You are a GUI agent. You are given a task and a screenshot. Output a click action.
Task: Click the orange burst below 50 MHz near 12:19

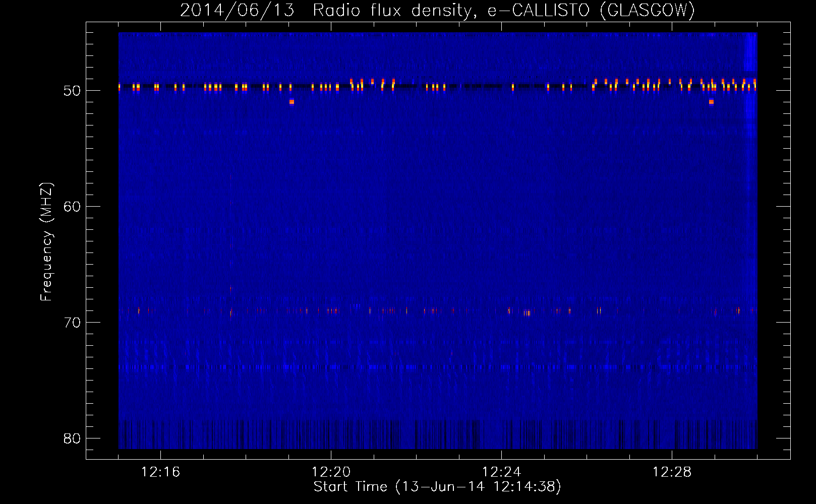click(x=292, y=102)
